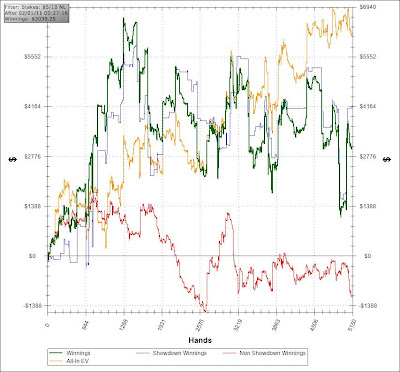Click the '2575' tick label on Hands axis
This screenshot has width=400, height=372.
200,324
